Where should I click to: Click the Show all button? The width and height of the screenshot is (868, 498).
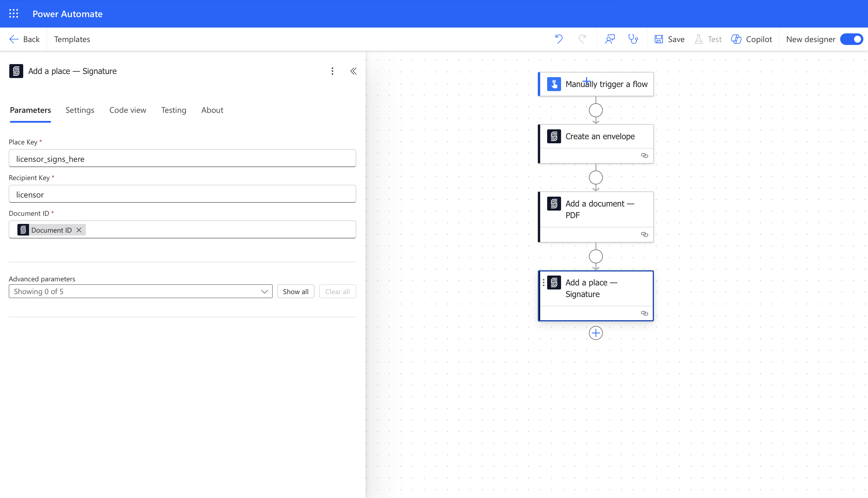(296, 291)
